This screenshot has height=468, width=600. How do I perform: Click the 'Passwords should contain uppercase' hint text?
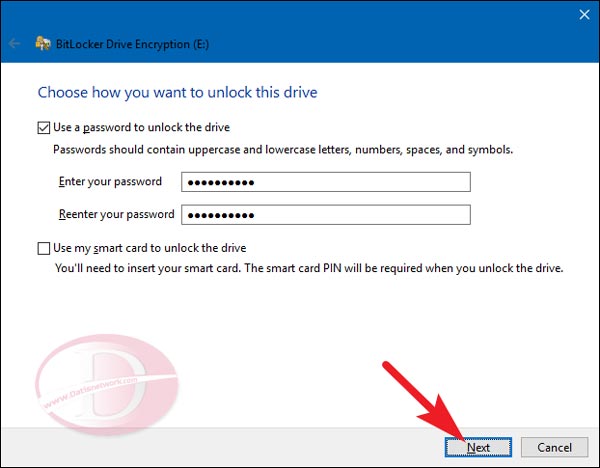pos(283,150)
